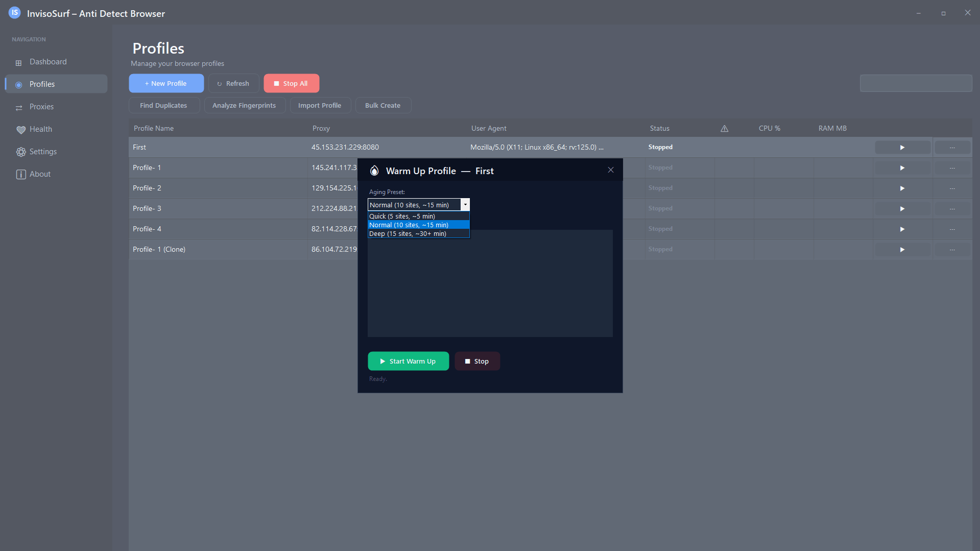Viewport: 980px width, 551px height.
Task: Select the Profile- 2 row name
Action: click(x=147, y=188)
